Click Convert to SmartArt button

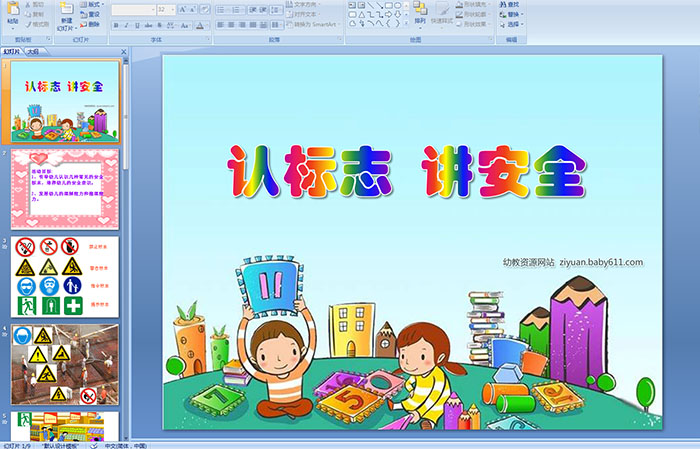(x=313, y=24)
